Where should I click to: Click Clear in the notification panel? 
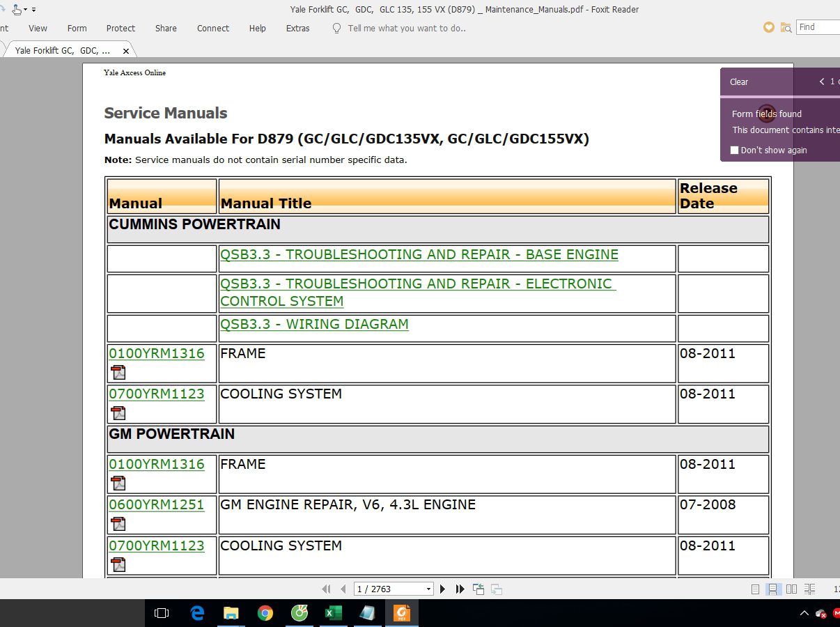click(738, 82)
